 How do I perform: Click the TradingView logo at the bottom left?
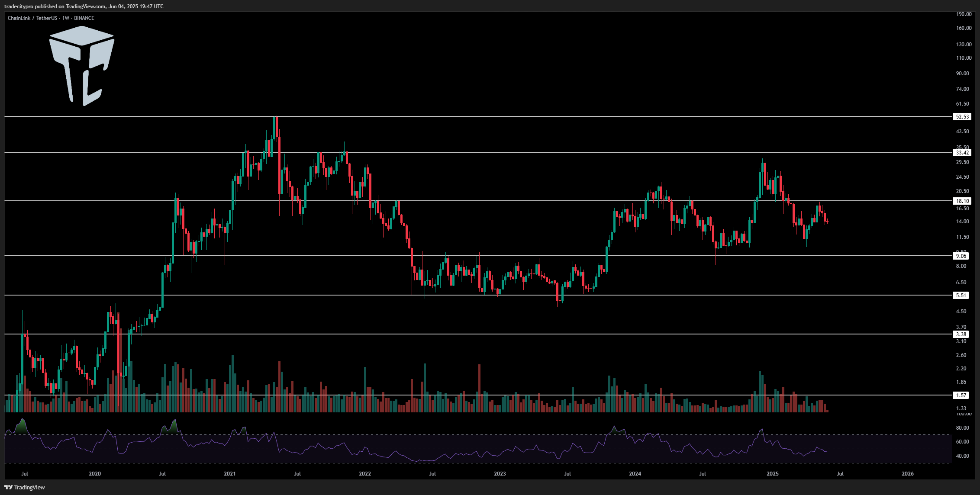(x=25, y=487)
